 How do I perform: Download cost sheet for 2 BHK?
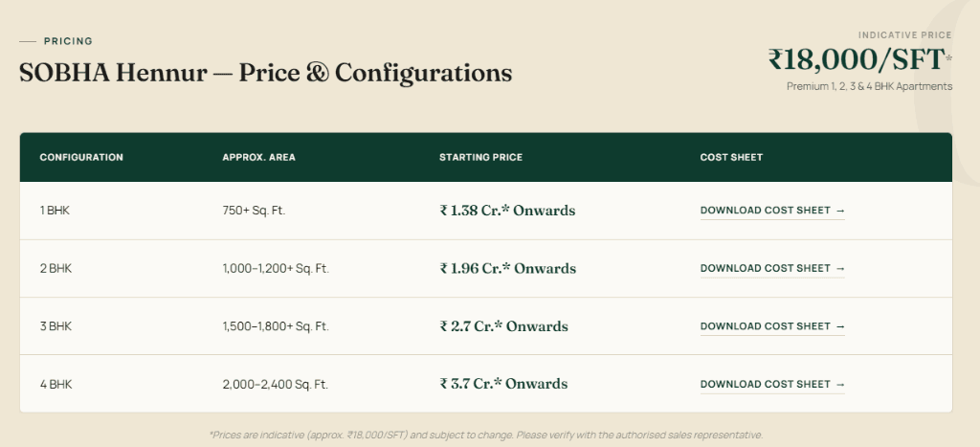pos(772,268)
